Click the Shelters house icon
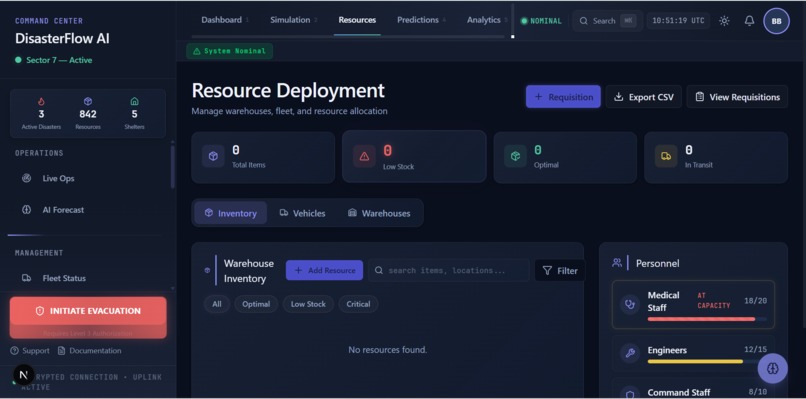 134,101
